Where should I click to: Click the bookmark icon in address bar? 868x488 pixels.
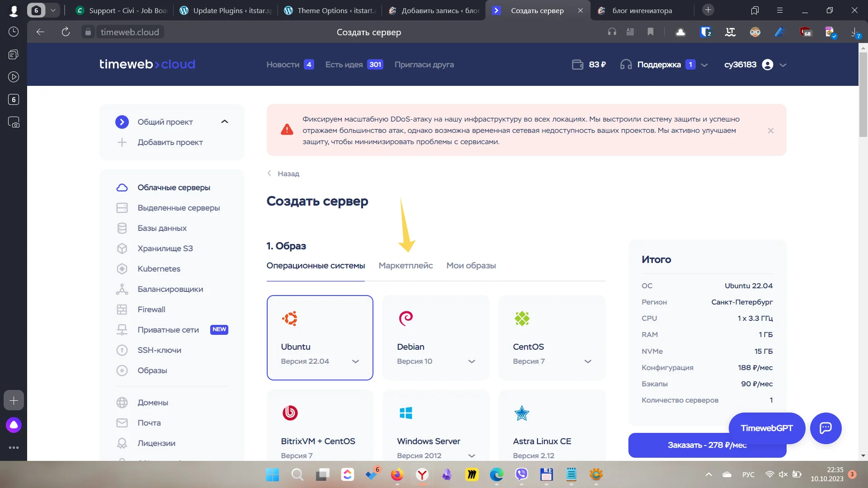[651, 32]
